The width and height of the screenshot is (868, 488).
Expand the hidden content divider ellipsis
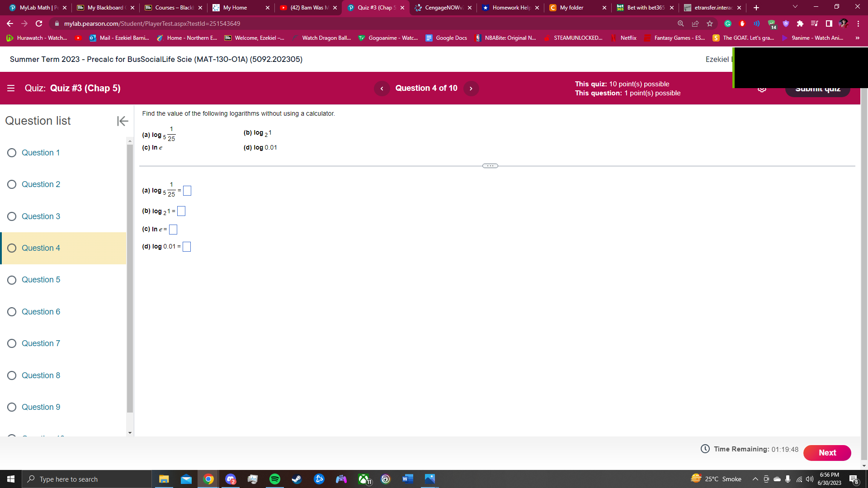coord(490,165)
